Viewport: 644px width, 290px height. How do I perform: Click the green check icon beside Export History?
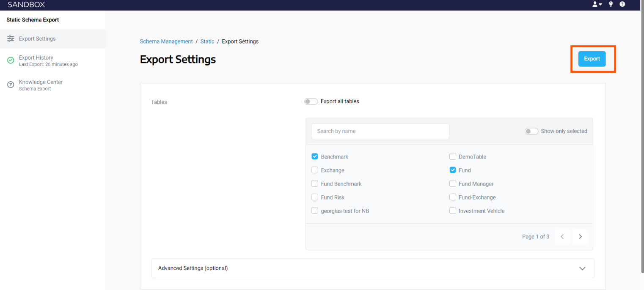point(10,60)
